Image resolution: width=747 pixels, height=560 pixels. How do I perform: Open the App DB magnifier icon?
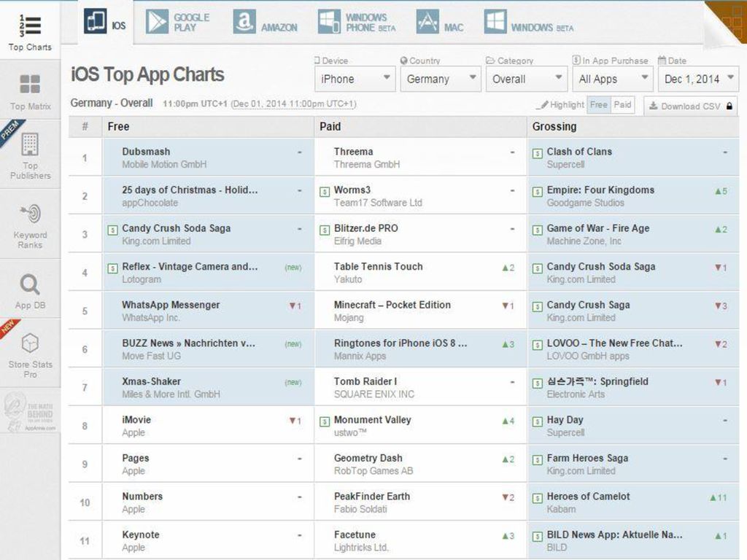[30, 285]
